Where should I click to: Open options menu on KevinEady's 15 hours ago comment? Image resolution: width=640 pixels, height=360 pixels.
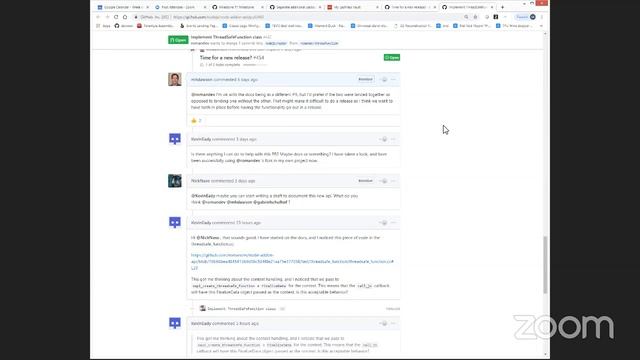pos(393,223)
